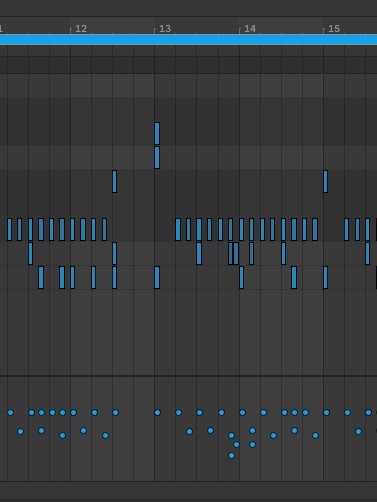Click the bar 12 marker in the ruler
Image resolution: width=377 pixels, height=502 pixels.
coord(81,29)
